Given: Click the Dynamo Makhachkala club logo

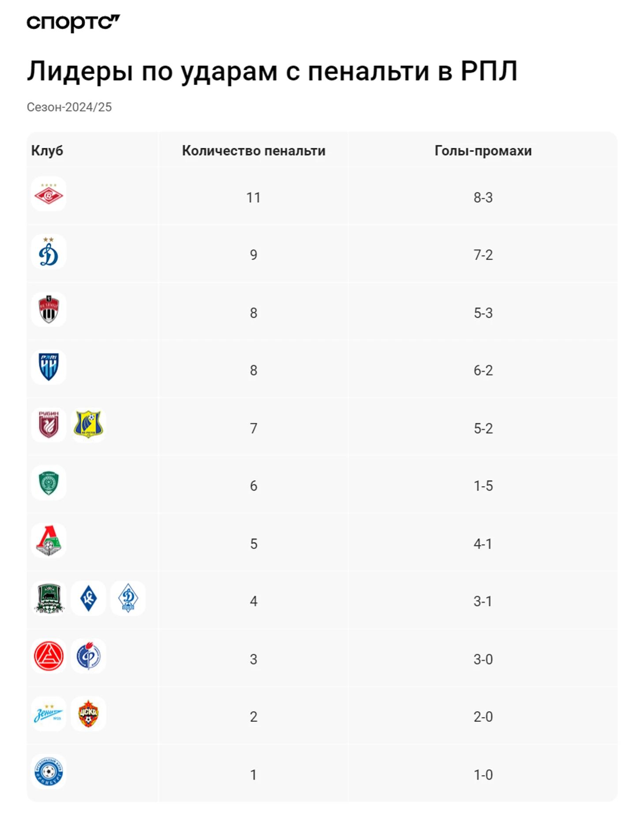Looking at the screenshot, I should tap(128, 598).
